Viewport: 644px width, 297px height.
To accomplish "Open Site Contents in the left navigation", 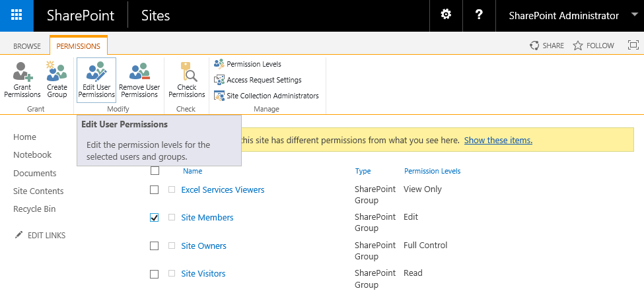I will click(38, 191).
